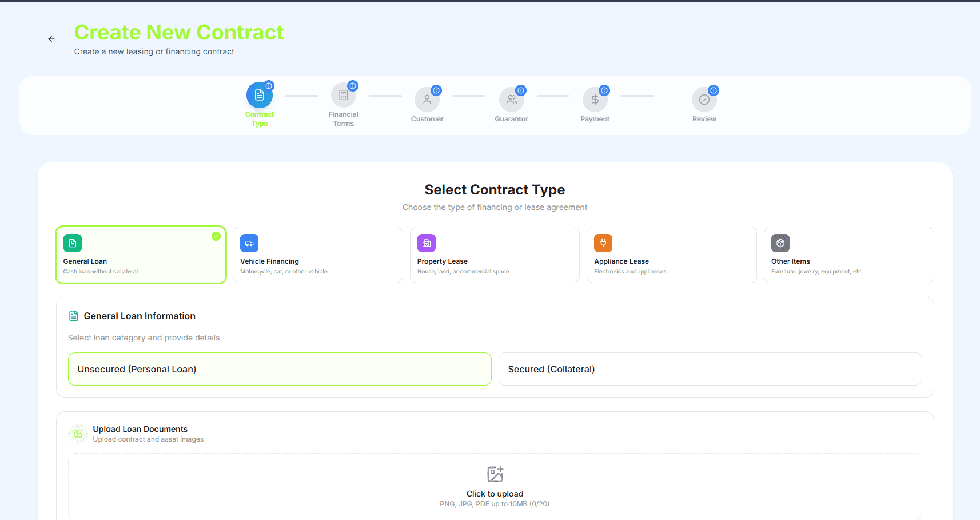Click the Contract Type step icon
The height and width of the screenshot is (520, 980).
260,96
